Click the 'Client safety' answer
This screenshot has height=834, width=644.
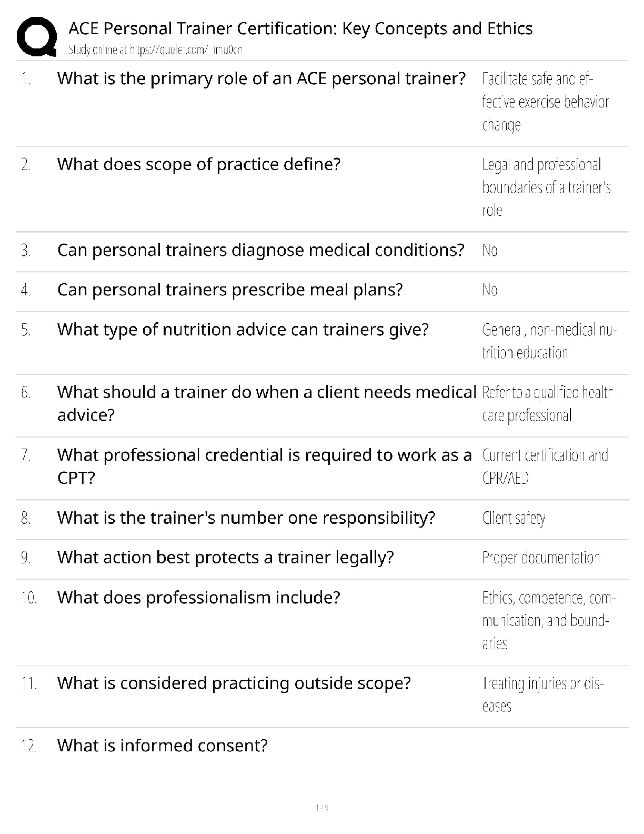514,518
